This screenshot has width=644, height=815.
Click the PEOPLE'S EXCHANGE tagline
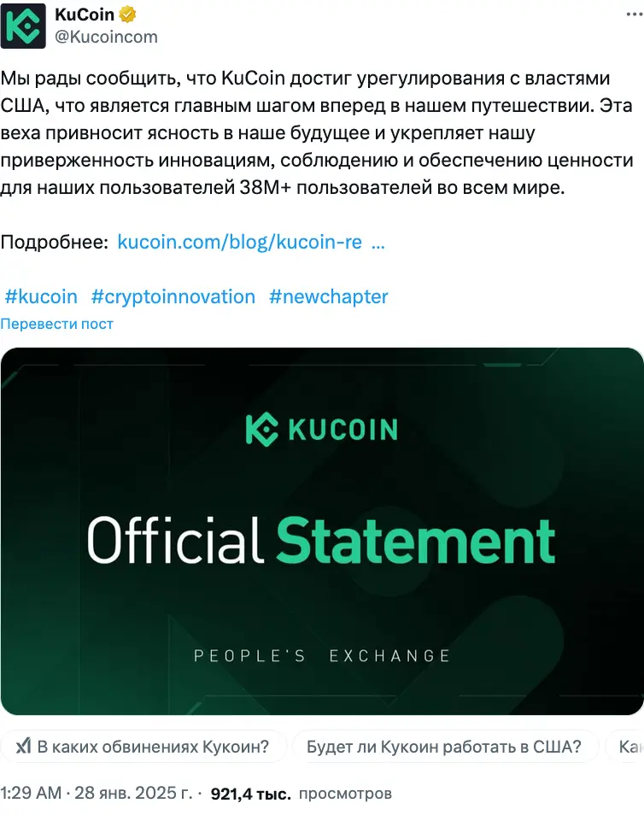pos(321,656)
